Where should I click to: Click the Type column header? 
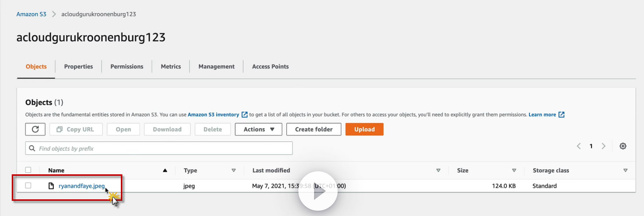(x=190, y=171)
